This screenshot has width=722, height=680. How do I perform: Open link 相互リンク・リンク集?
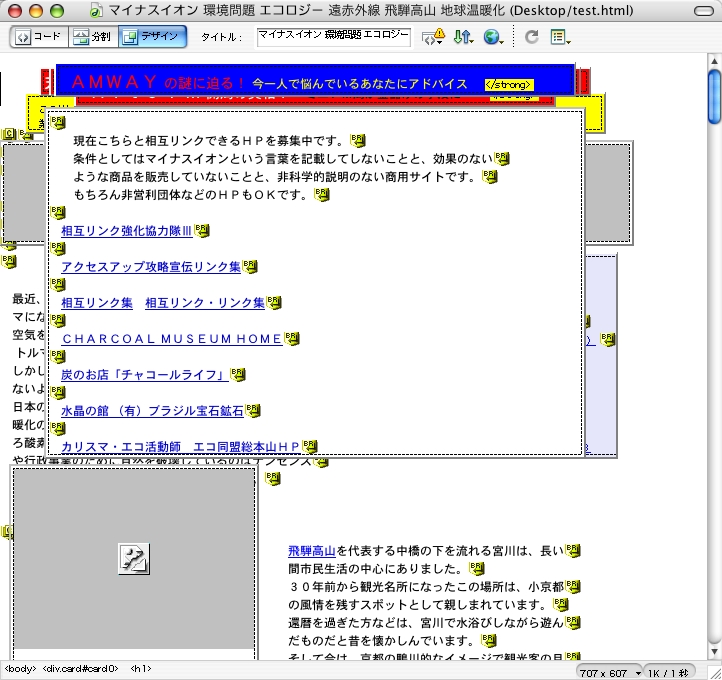point(205,302)
